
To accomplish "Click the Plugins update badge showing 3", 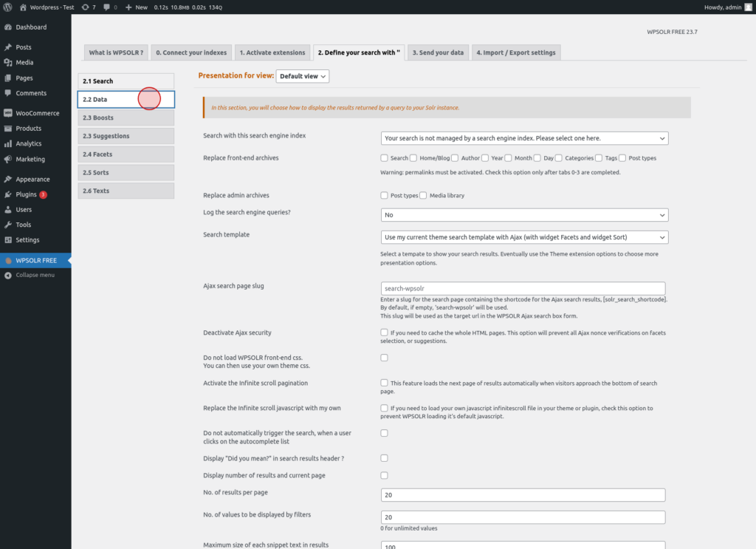I will 44,195.
